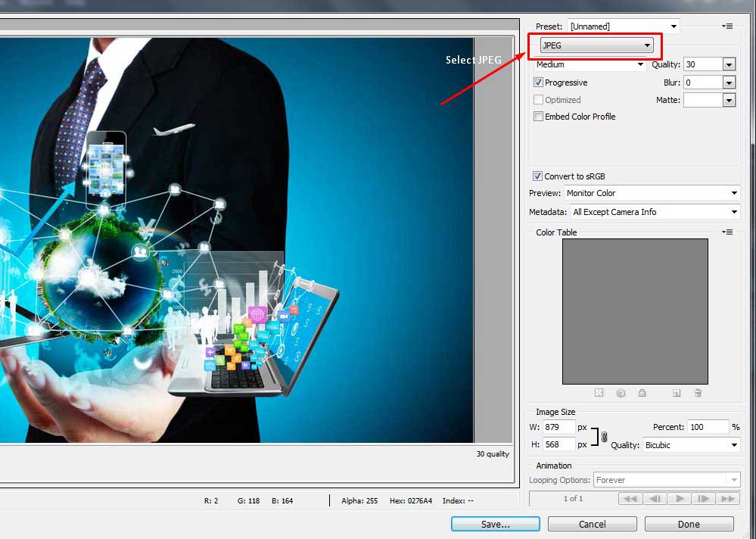Open the Preset dropdown showing [Unnamed]
This screenshot has height=539, width=756.
tap(624, 26)
